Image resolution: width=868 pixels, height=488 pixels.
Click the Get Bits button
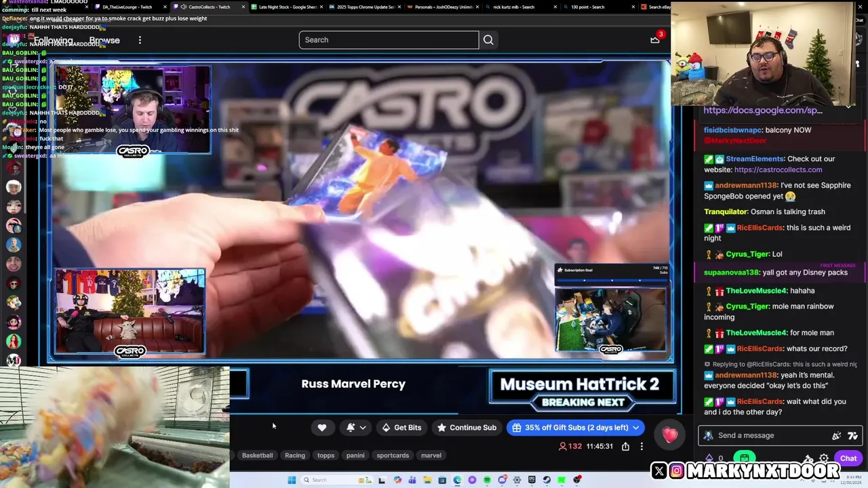pos(401,428)
